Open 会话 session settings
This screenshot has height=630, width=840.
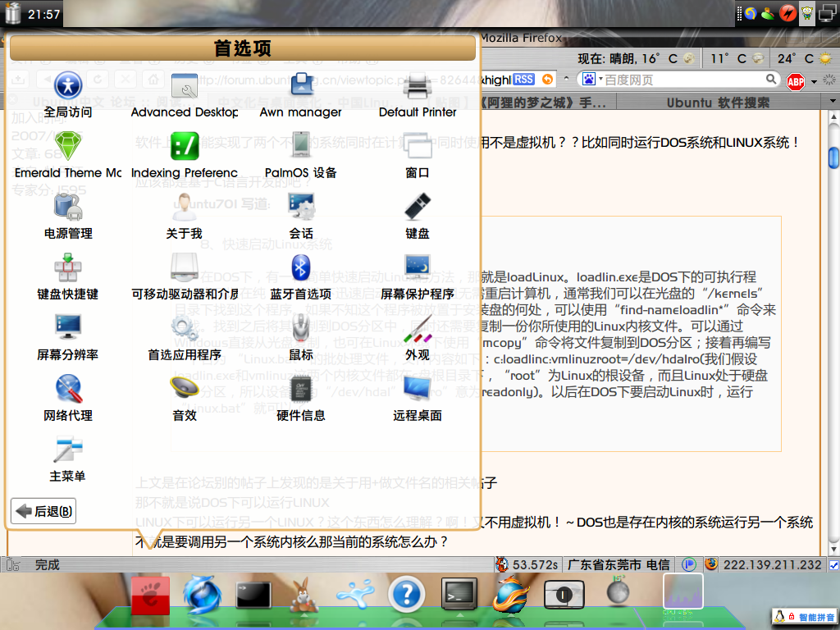(x=301, y=217)
